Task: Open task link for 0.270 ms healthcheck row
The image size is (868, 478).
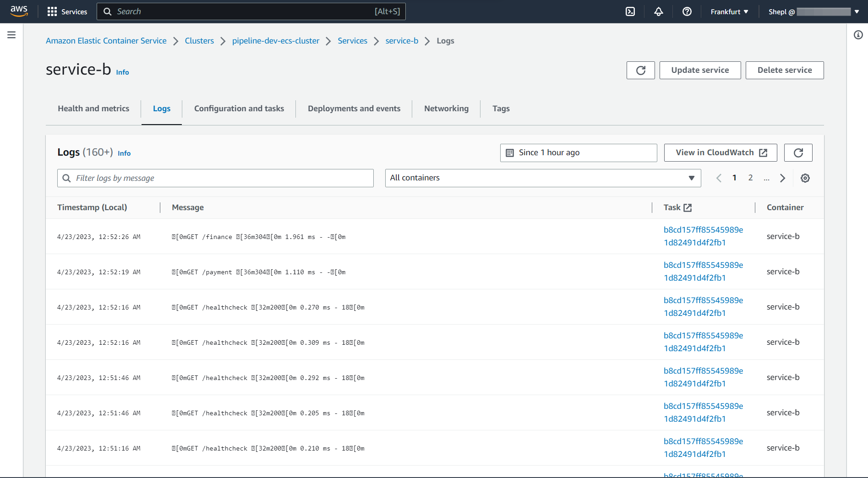Action: (704, 307)
